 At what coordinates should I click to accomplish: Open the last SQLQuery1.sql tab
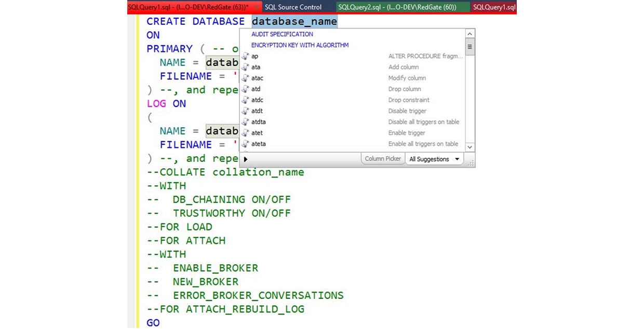coord(494,7)
